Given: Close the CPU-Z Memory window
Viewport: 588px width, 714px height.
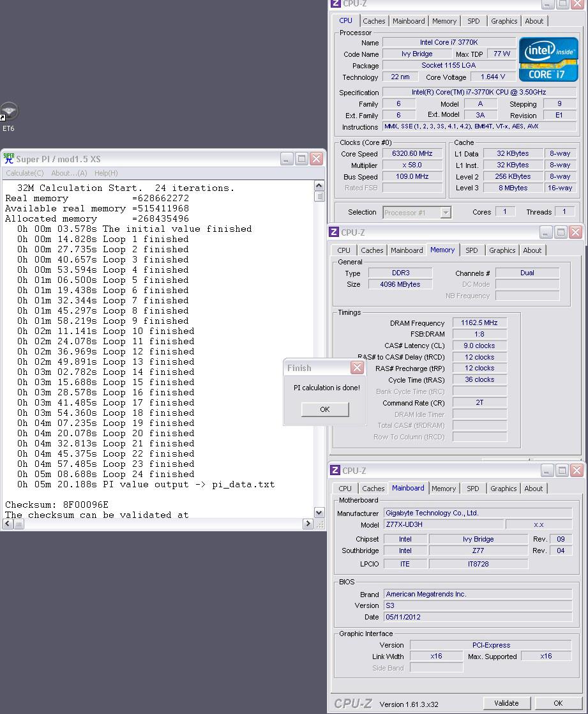Looking at the screenshot, I should point(576,232).
